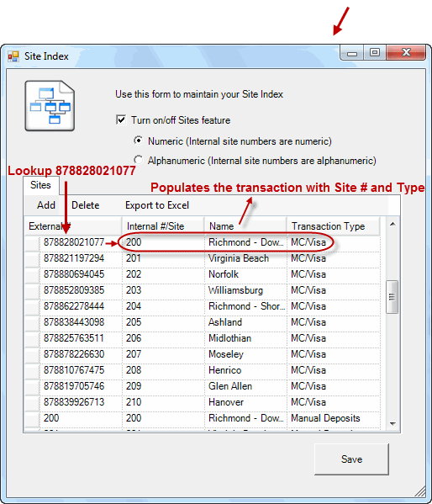This screenshot has width=432, height=504.
Task: Click internal site 201 cell
Action: (x=163, y=260)
